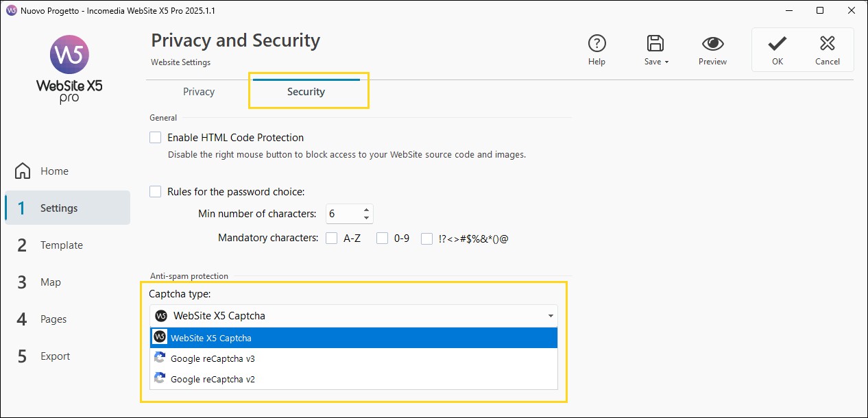Open step 4 Pages in sidebar
The image size is (868, 418).
point(67,319)
